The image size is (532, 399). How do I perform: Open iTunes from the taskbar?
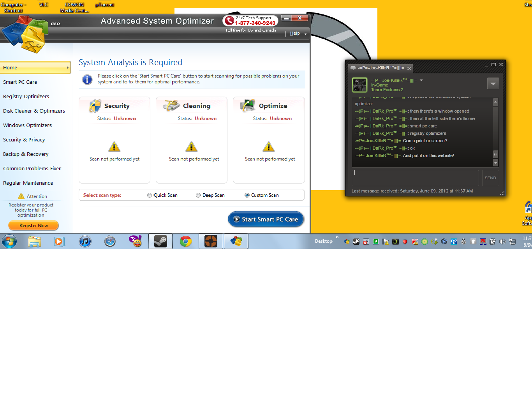85,242
